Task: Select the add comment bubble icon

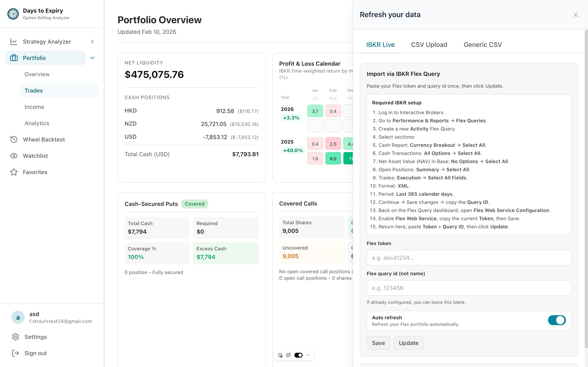Action: click(x=289, y=355)
